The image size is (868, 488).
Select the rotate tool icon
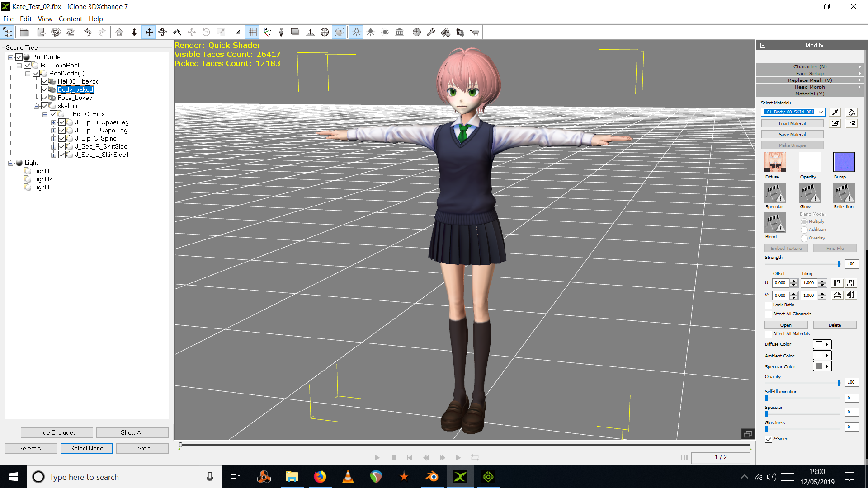[163, 32]
